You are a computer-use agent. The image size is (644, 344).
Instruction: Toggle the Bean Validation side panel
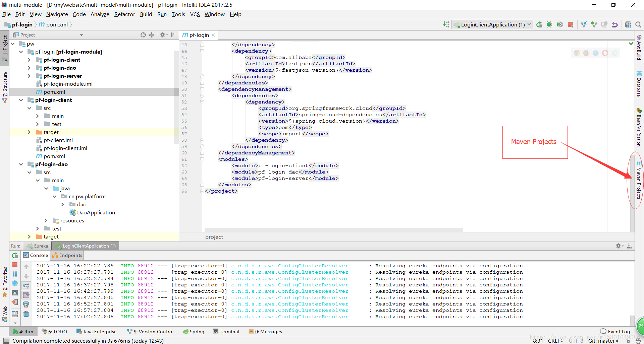pyautogui.click(x=639, y=127)
